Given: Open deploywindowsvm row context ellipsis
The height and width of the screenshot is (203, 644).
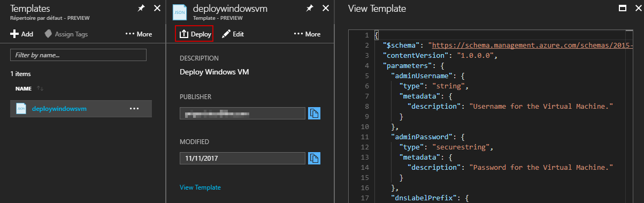Looking at the screenshot, I should (x=134, y=109).
